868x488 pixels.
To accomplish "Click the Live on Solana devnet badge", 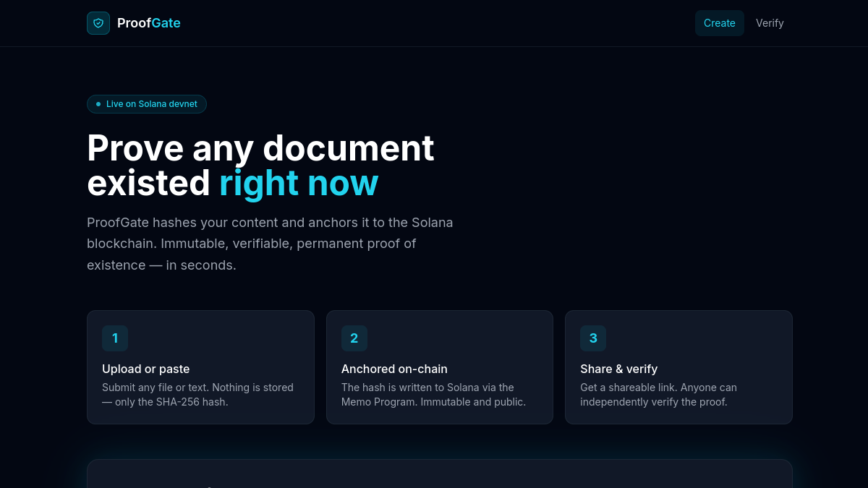I will (x=147, y=104).
